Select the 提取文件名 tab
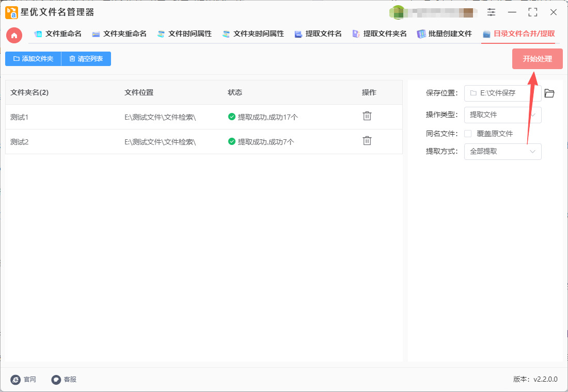Image resolution: width=568 pixels, height=392 pixels. (318, 34)
